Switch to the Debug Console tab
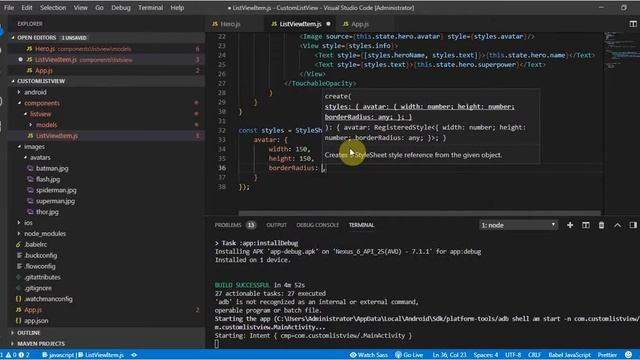Viewport: 640px width, 360px height. pyautogui.click(x=318, y=225)
